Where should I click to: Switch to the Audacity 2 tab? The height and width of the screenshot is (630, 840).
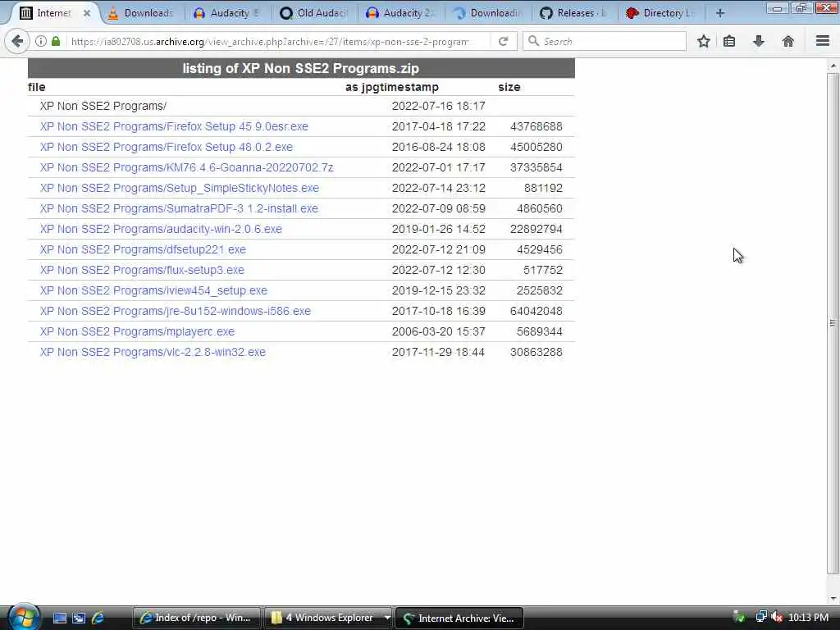pos(402,13)
